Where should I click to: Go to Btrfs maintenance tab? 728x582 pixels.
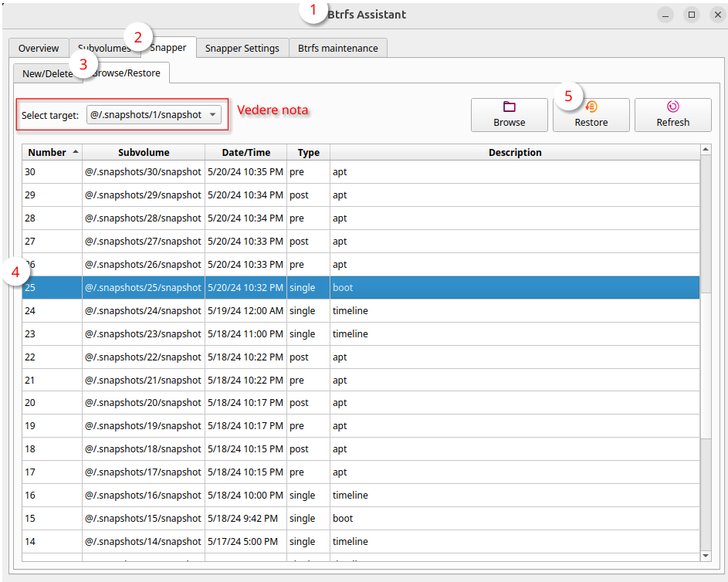pos(337,48)
